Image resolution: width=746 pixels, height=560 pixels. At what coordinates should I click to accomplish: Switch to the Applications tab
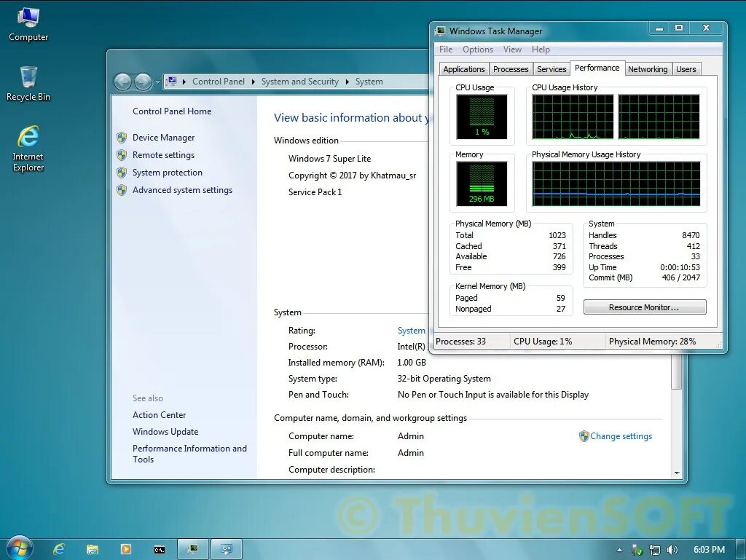coord(464,69)
